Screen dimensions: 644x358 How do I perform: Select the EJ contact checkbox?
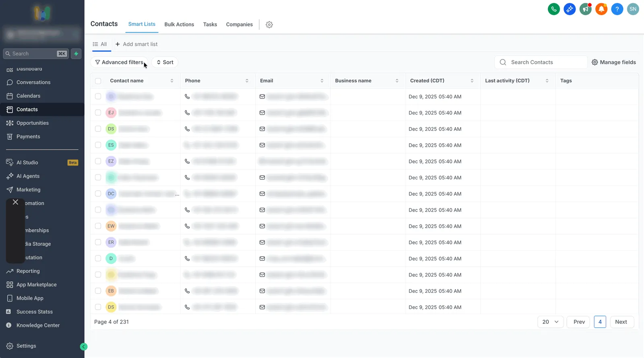coord(98,113)
